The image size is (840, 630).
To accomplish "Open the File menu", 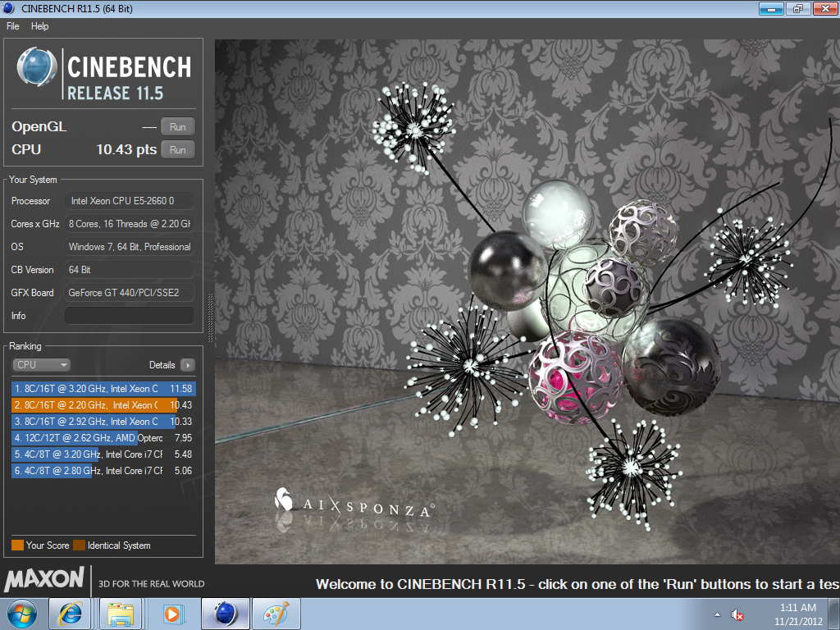I will tap(13, 26).
